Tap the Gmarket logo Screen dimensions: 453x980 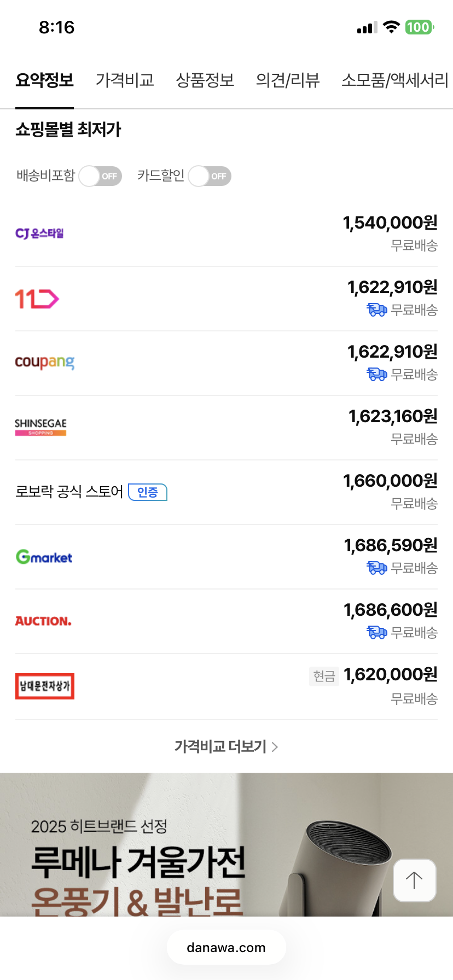[x=44, y=557]
